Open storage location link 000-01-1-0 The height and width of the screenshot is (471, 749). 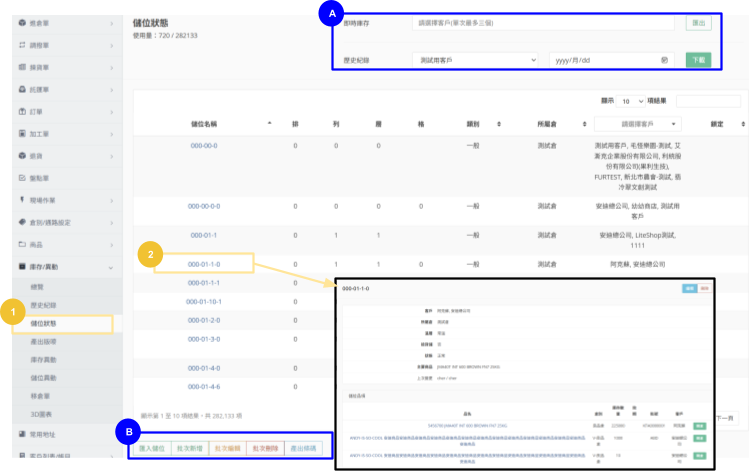(204, 264)
